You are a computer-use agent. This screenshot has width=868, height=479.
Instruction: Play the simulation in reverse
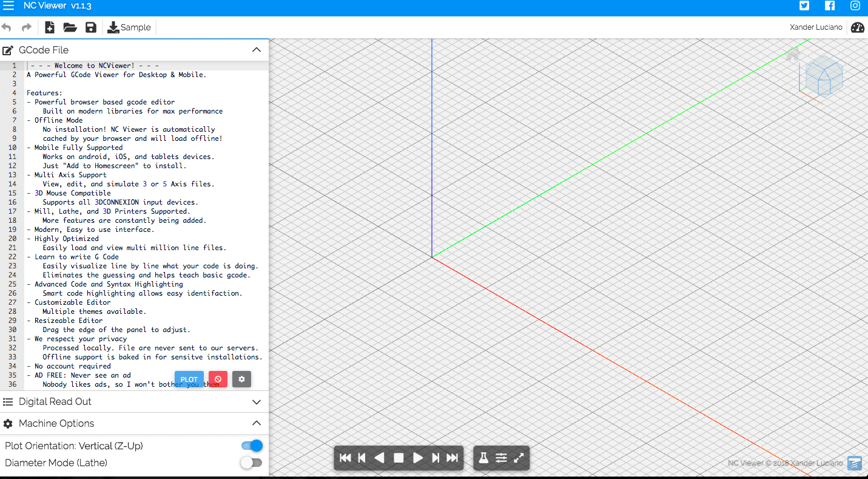pos(380,458)
